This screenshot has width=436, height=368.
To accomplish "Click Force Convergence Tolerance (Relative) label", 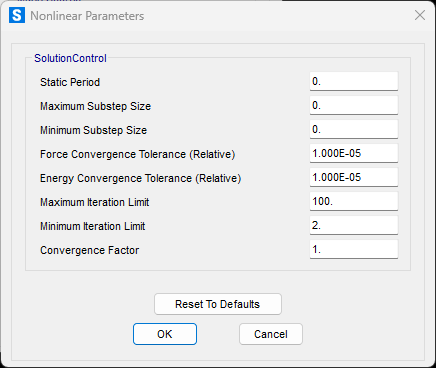I will (138, 154).
